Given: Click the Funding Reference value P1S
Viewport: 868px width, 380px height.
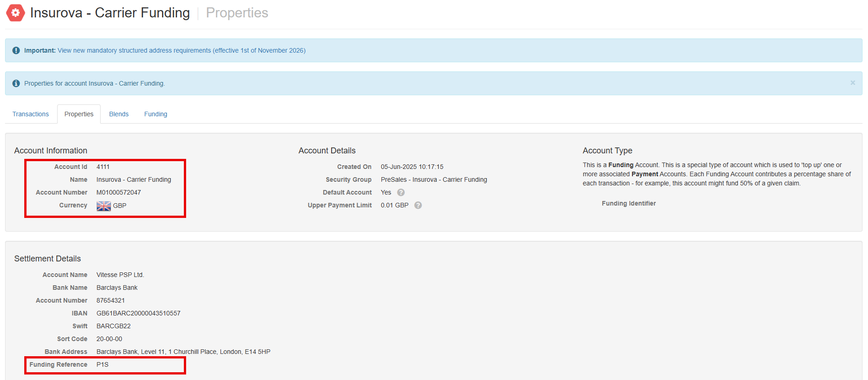Looking at the screenshot, I should (102, 364).
